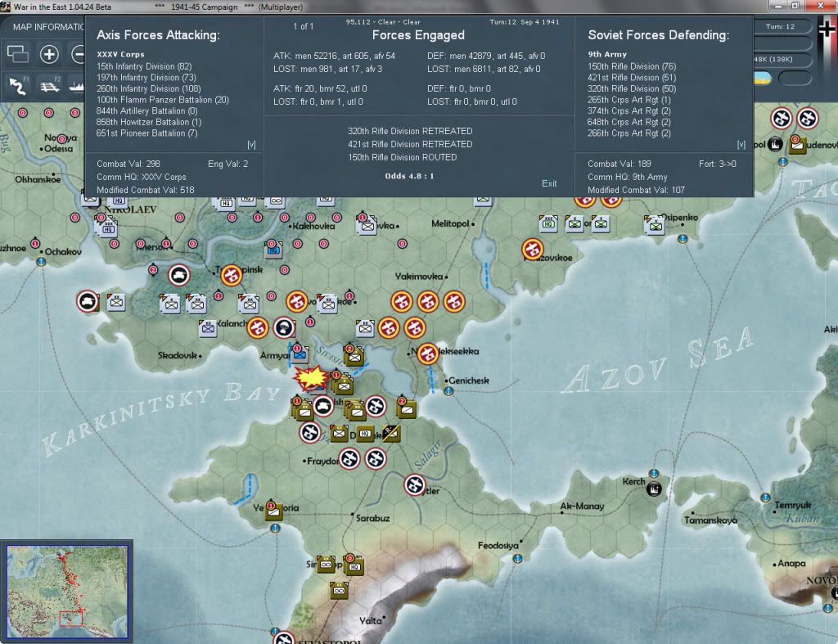The height and width of the screenshot is (644, 838).
Task: Click the 858th Howitzer Battalion entry
Action: pyautogui.click(x=149, y=123)
